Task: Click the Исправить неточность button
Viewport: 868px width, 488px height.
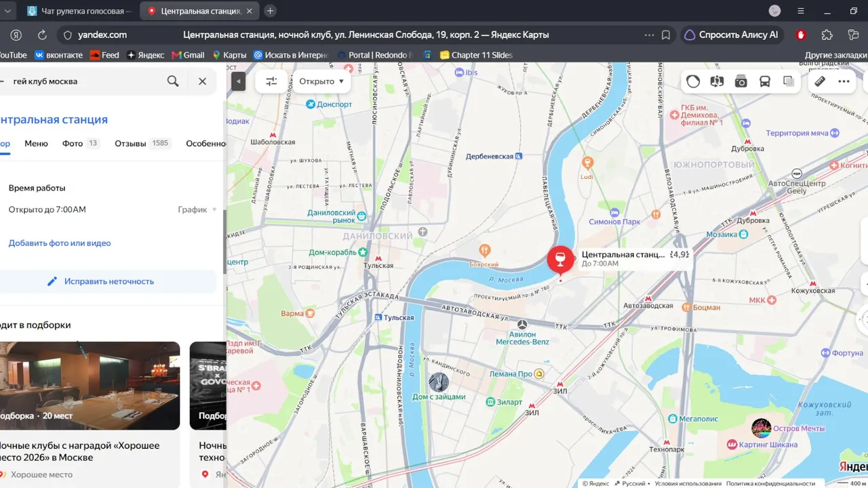Action: point(108,281)
